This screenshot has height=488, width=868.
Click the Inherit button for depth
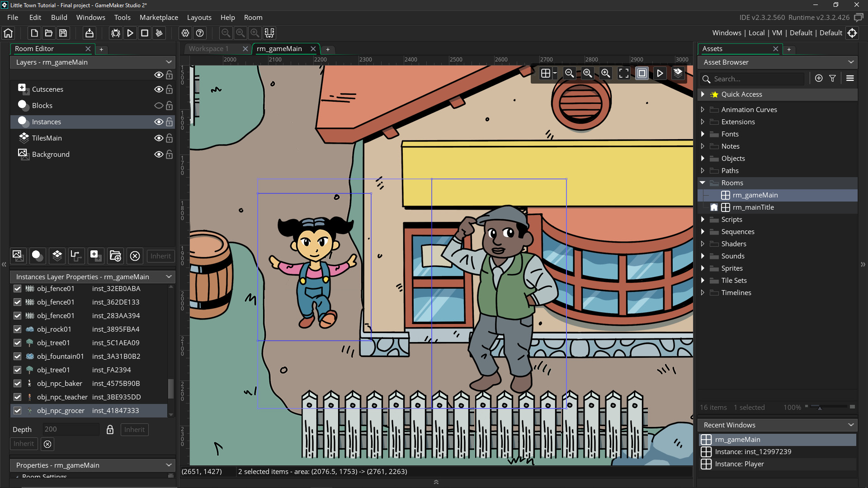point(134,429)
